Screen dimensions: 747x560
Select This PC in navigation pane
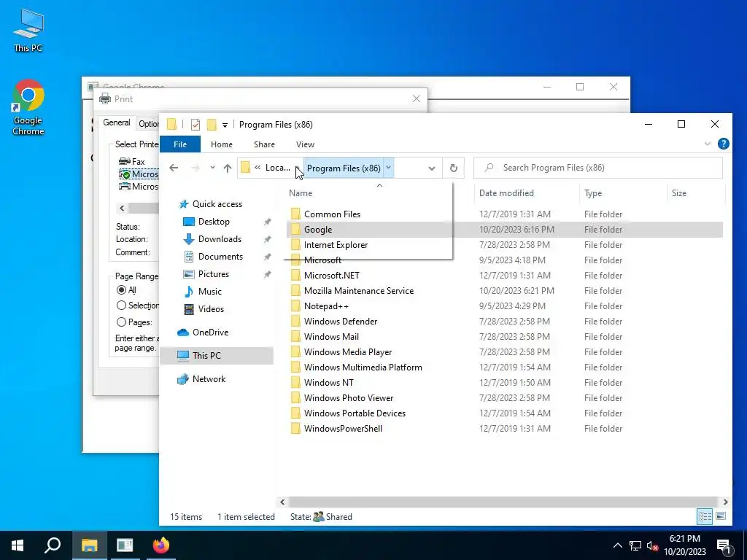click(x=217, y=356)
